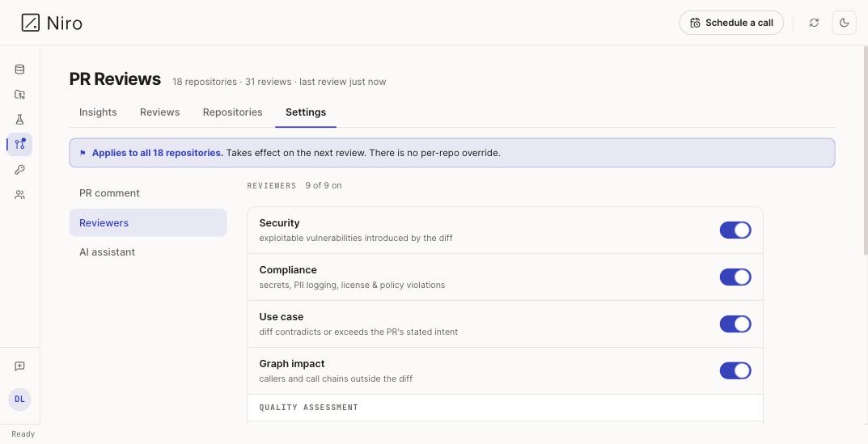Open the key sidebar icon
The height and width of the screenshot is (444, 868).
click(19, 169)
